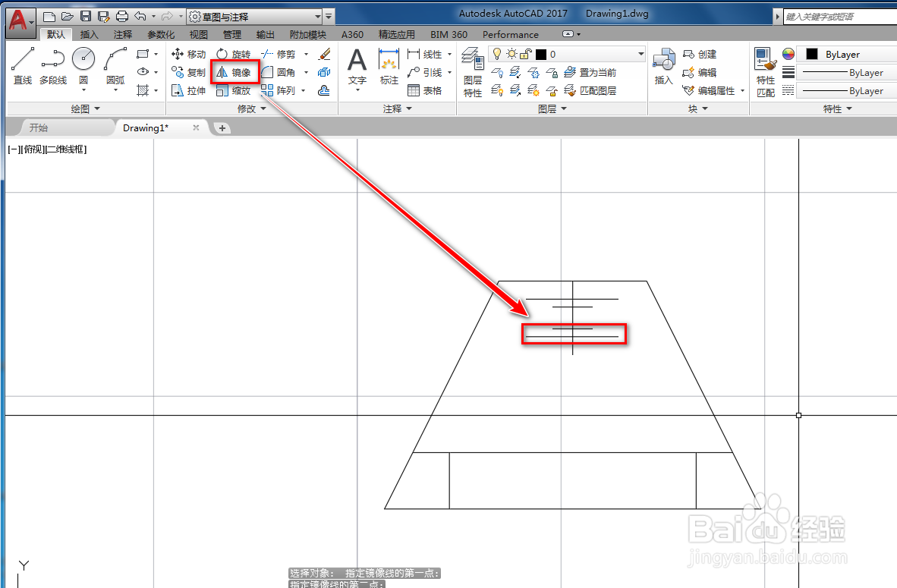The height and width of the screenshot is (588, 897).
Task: Select the 圆弧 (Arc) tool
Action: (115, 68)
